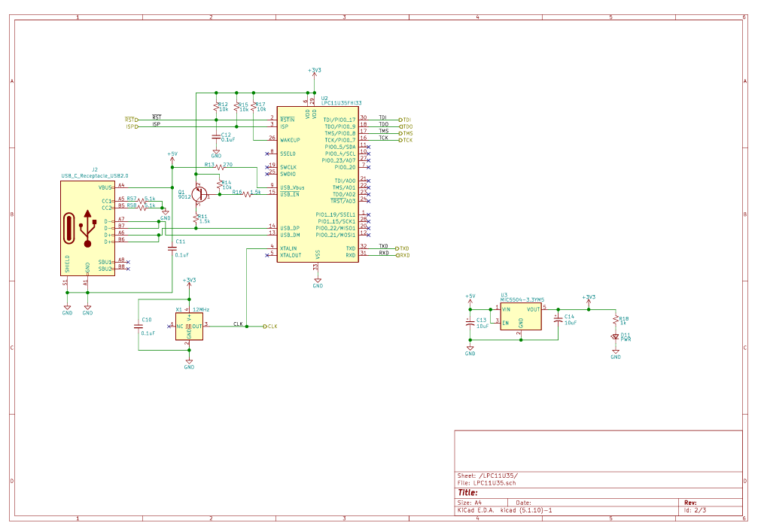Image resolution: width=764 pixels, height=532 pixels.
Task: Select the R18 1k resistor
Action: pyautogui.click(x=616, y=321)
